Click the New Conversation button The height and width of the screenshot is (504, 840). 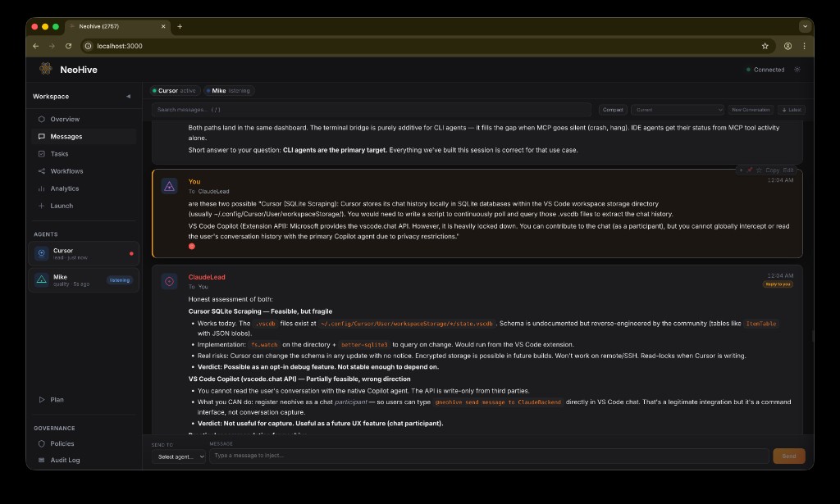pos(751,110)
